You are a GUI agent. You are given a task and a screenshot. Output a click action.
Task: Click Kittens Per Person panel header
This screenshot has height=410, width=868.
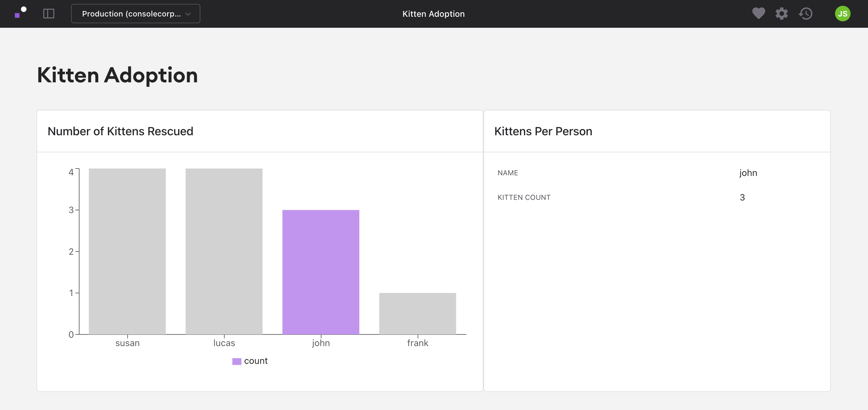pos(543,131)
